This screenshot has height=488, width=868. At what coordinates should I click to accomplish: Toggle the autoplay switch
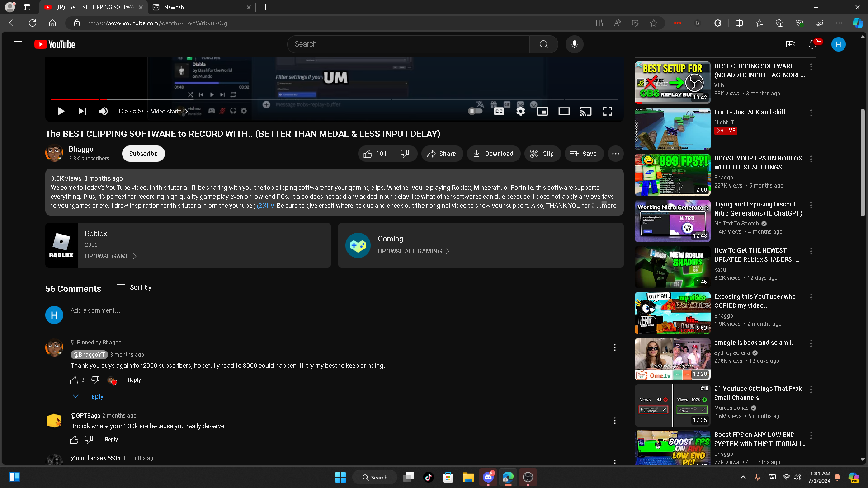(475, 111)
